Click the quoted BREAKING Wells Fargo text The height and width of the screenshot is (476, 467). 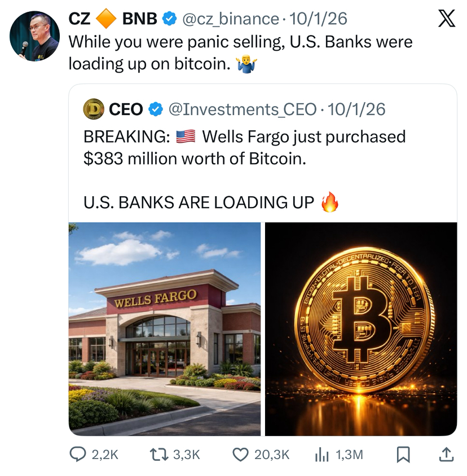244,147
